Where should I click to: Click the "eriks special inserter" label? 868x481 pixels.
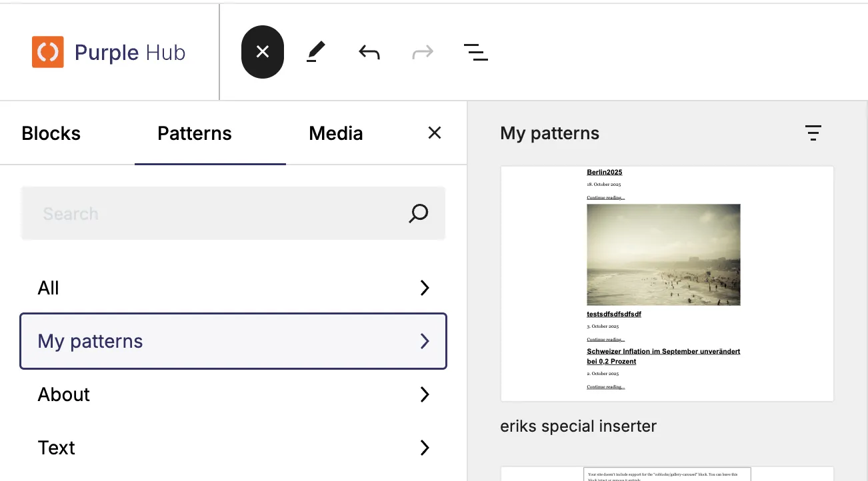click(x=579, y=426)
